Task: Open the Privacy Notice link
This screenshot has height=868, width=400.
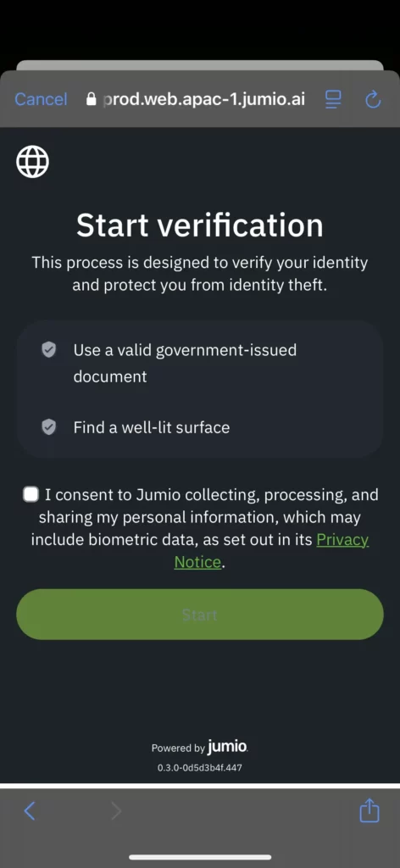Action: (x=272, y=551)
